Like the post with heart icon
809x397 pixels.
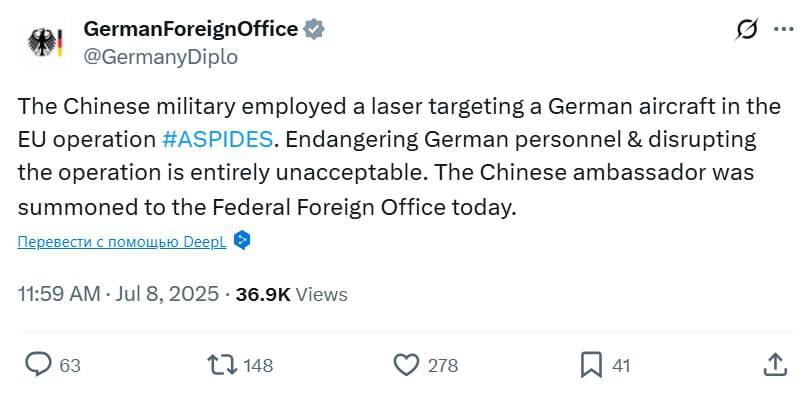(x=406, y=365)
